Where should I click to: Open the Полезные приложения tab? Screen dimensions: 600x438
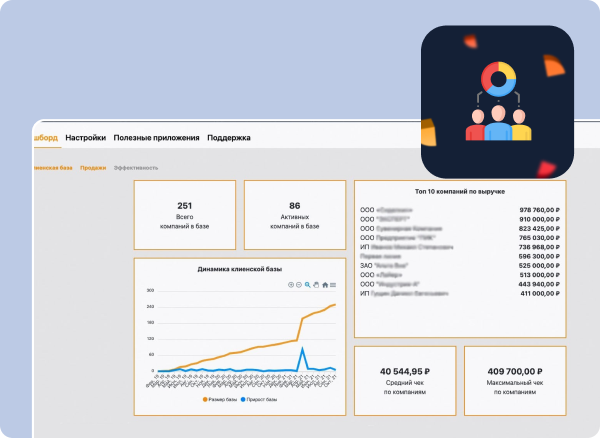156,138
